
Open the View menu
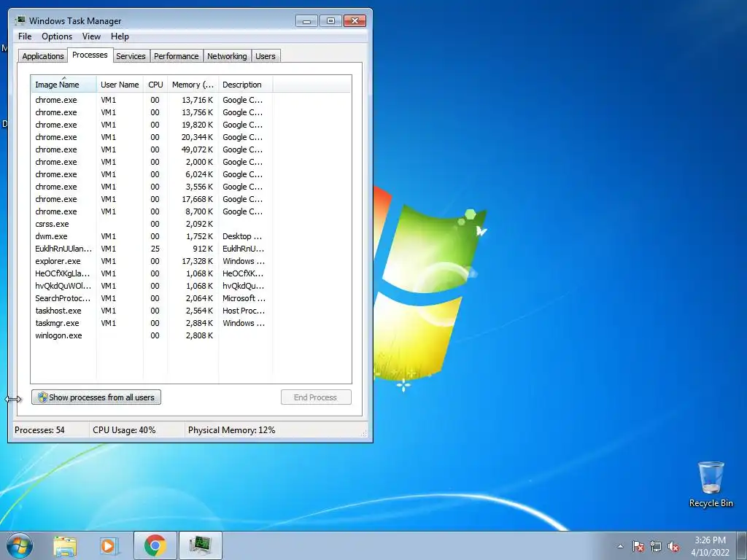click(x=91, y=36)
